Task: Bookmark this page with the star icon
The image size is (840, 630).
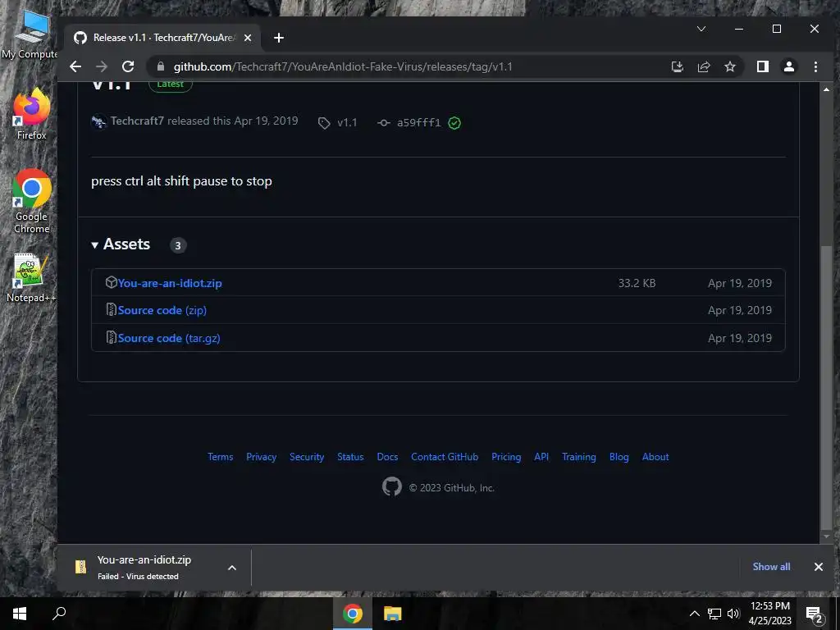Action: (x=729, y=66)
